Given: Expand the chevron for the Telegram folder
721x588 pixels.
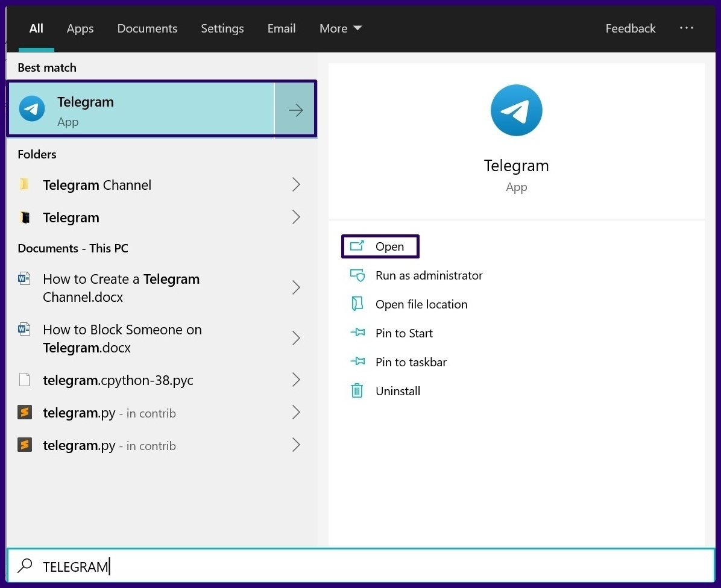Looking at the screenshot, I should click(x=296, y=217).
